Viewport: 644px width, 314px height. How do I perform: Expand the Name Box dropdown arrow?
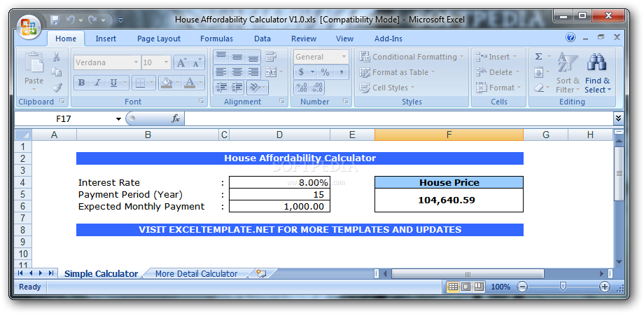click(119, 119)
